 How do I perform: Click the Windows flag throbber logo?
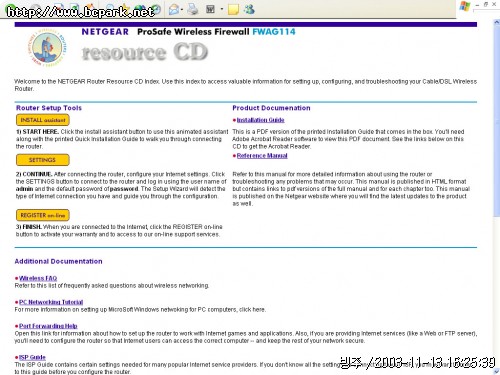pos(465,6)
